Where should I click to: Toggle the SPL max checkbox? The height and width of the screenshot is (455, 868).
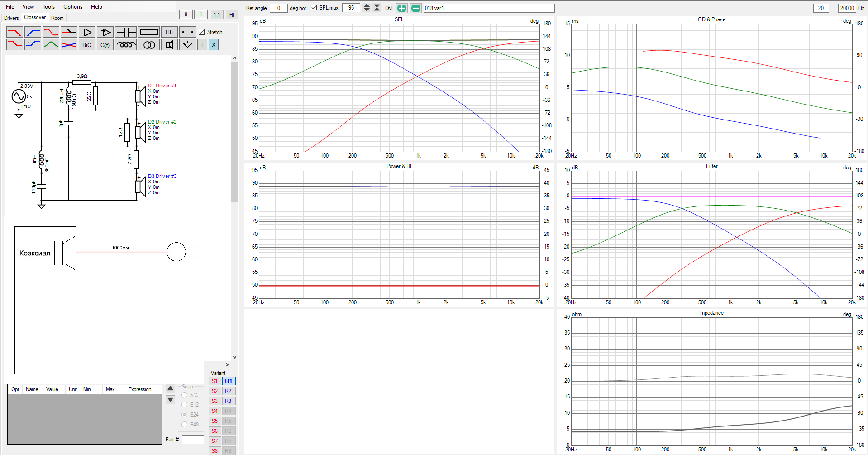pos(314,8)
